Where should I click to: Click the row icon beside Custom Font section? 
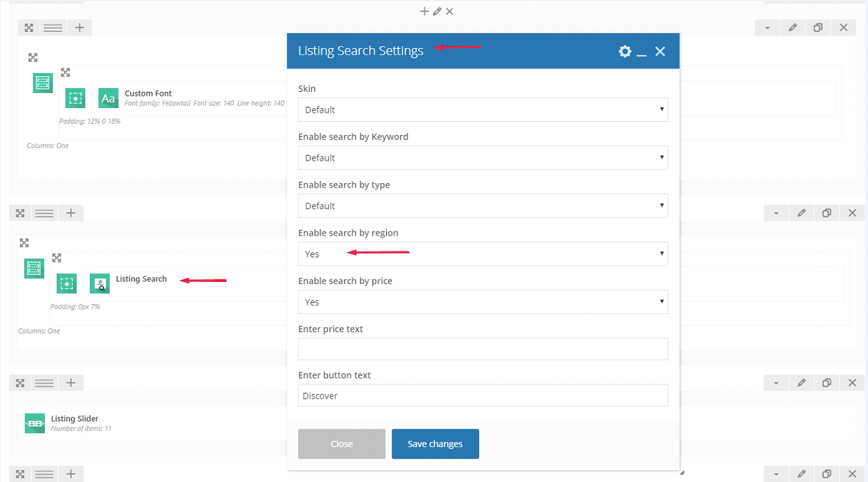[42, 83]
